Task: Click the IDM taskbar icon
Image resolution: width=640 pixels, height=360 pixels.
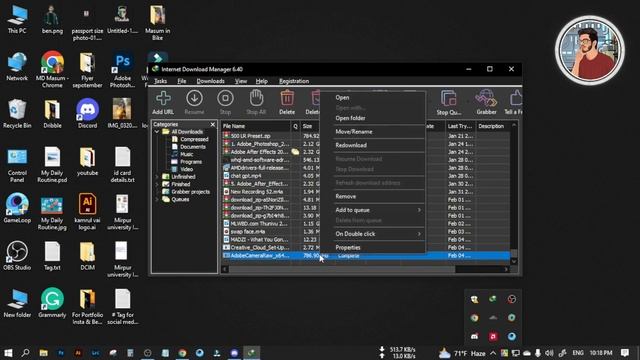Action: click(x=252, y=353)
